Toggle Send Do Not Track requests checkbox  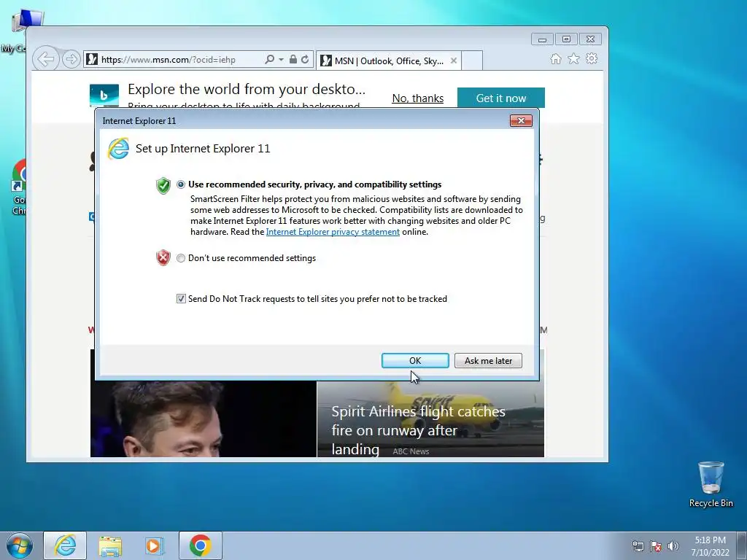(x=181, y=298)
